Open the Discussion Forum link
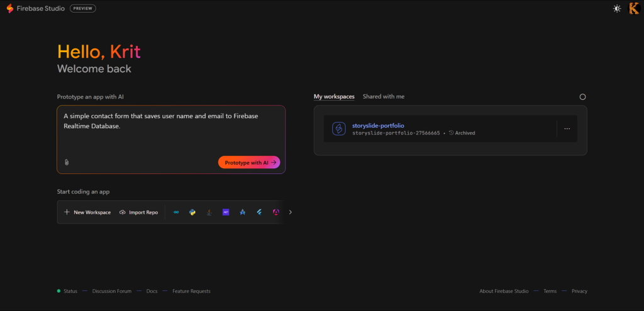Image resolution: width=644 pixels, height=311 pixels. tap(112, 291)
